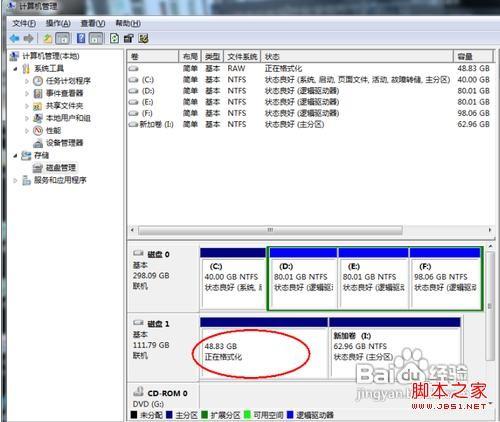Sort by the 容量 column header
Viewport: 500px width, 422px height.
coord(473,56)
